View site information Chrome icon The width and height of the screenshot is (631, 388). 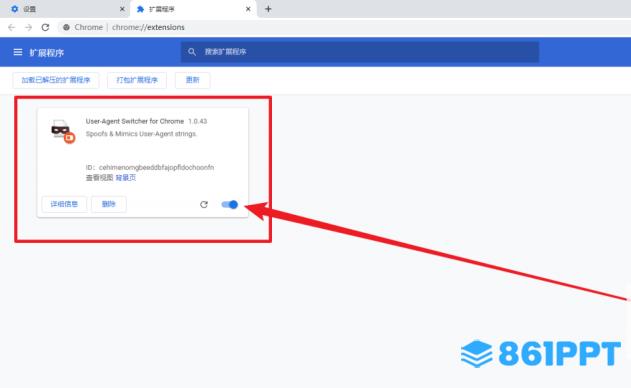pos(66,27)
